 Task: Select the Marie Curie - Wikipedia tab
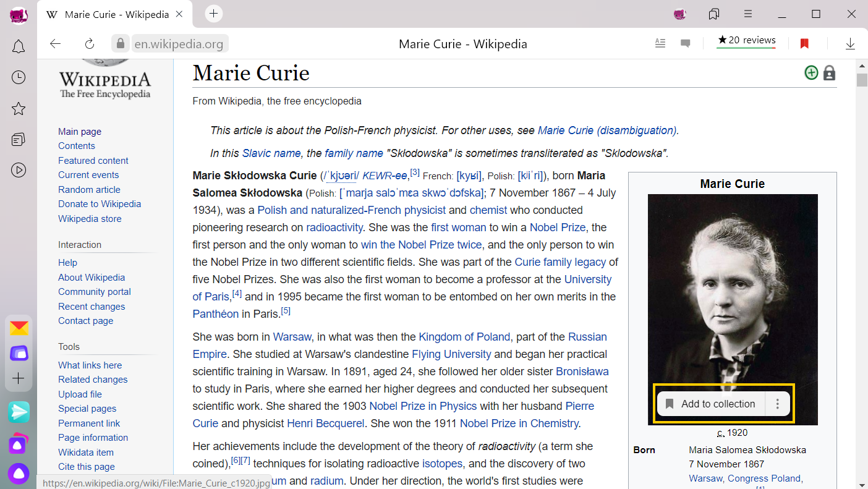pyautogui.click(x=115, y=14)
